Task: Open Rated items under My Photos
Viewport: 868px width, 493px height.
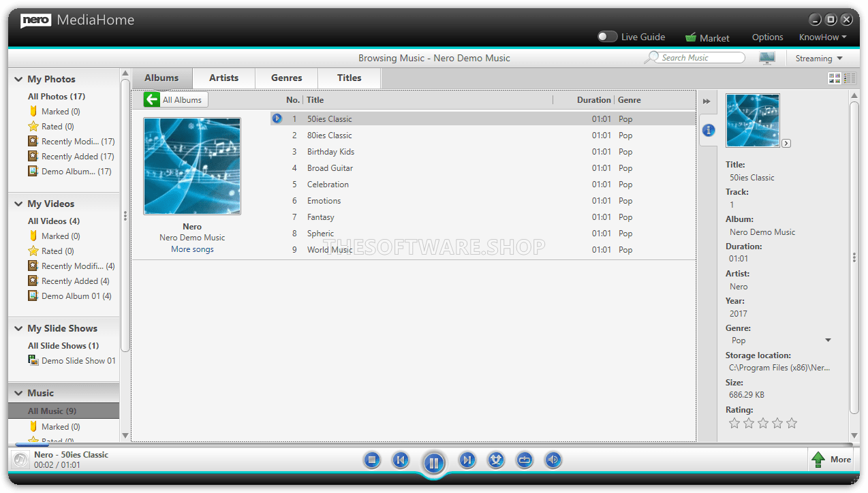Action: coord(51,127)
